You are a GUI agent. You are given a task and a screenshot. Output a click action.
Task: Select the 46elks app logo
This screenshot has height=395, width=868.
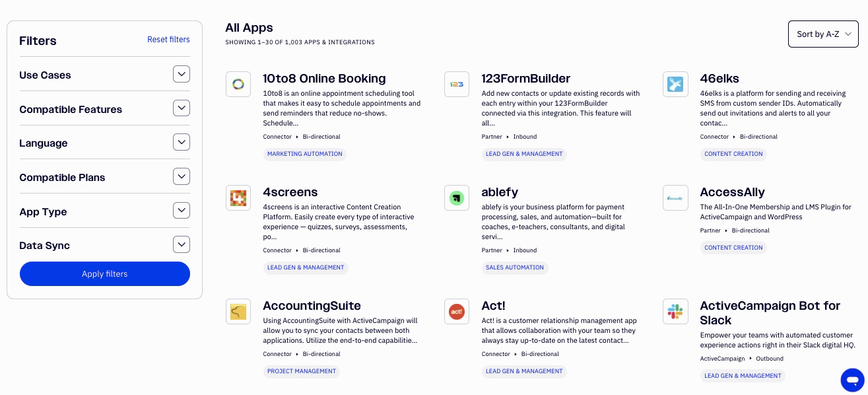click(675, 84)
